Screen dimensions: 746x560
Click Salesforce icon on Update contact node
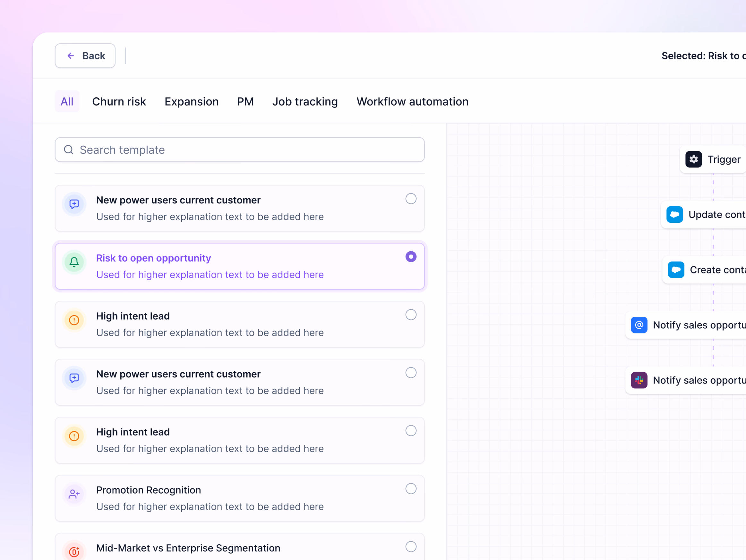[675, 215]
